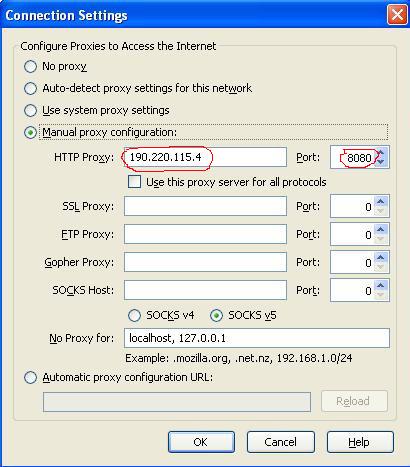The image size is (410, 467).
Task: Choose SOCKS v4 radio button
Action: (x=134, y=315)
